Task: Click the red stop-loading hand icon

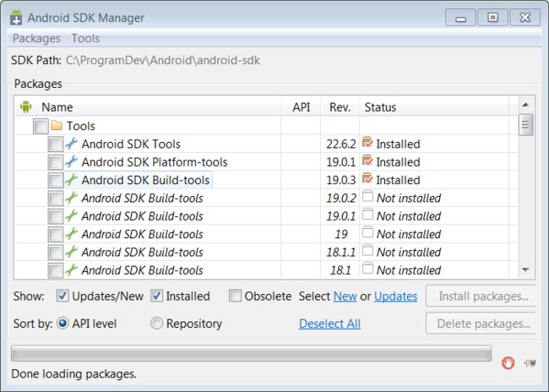Action: coord(508,362)
